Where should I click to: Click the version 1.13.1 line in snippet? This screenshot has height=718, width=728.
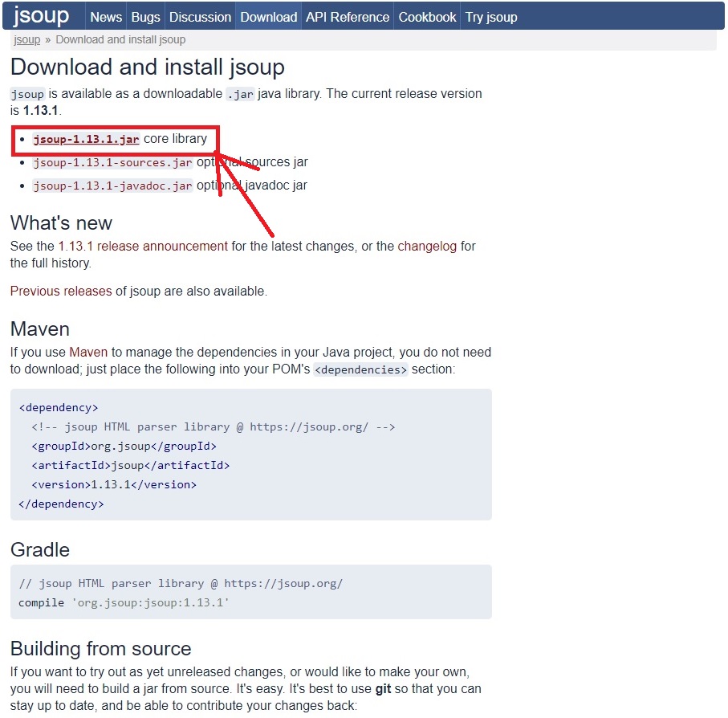coord(114,485)
